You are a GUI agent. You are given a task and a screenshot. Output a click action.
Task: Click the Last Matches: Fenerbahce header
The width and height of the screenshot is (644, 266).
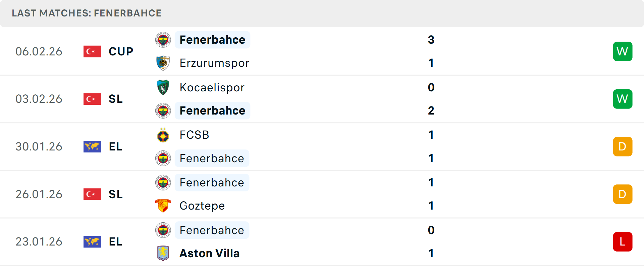pyautogui.click(x=87, y=13)
